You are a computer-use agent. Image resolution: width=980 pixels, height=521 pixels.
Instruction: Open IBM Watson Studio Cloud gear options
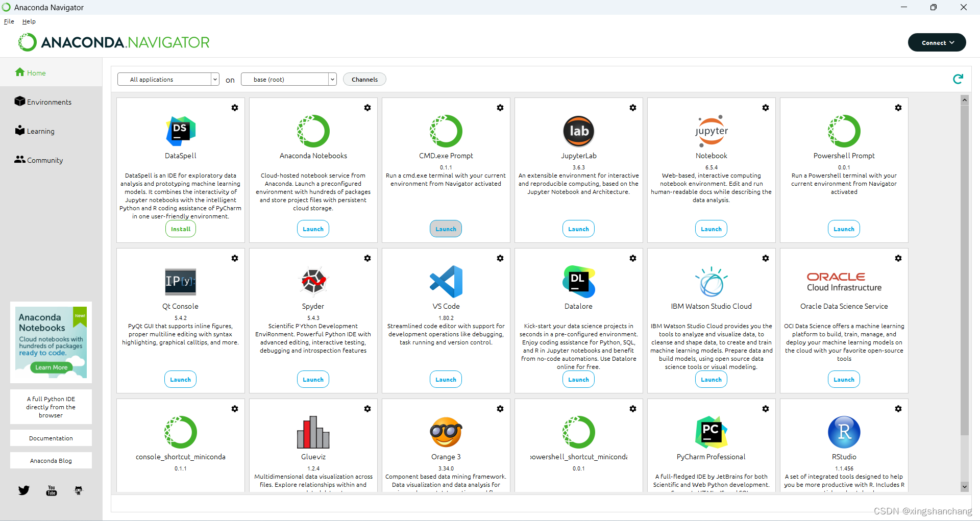coord(766,258)
